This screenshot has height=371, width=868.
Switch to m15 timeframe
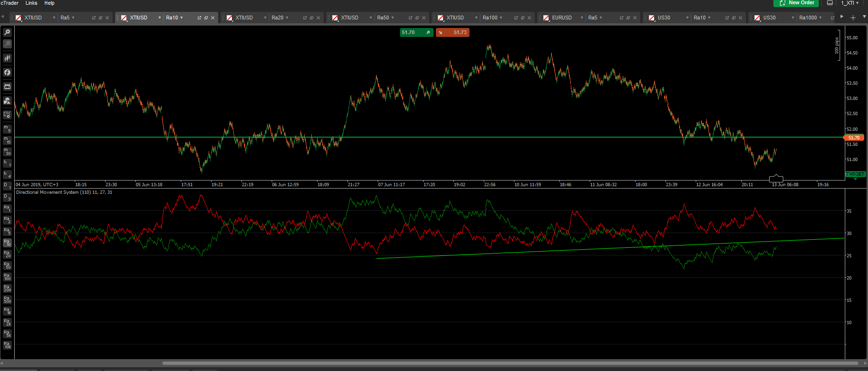pos(7,140)
